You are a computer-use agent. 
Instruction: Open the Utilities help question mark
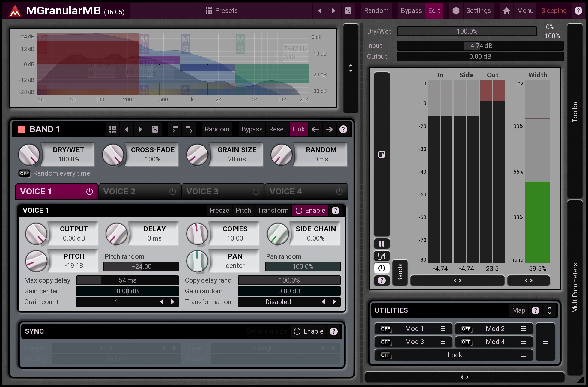[535, 310]
